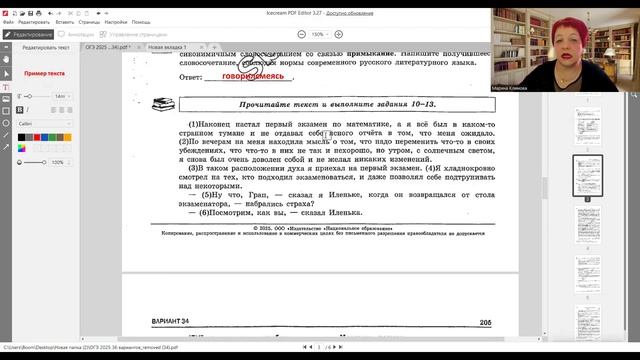Viewport: 640px width, 360px height.
Task: Zoom in with the plus button
Action: (x=338, y=34)
